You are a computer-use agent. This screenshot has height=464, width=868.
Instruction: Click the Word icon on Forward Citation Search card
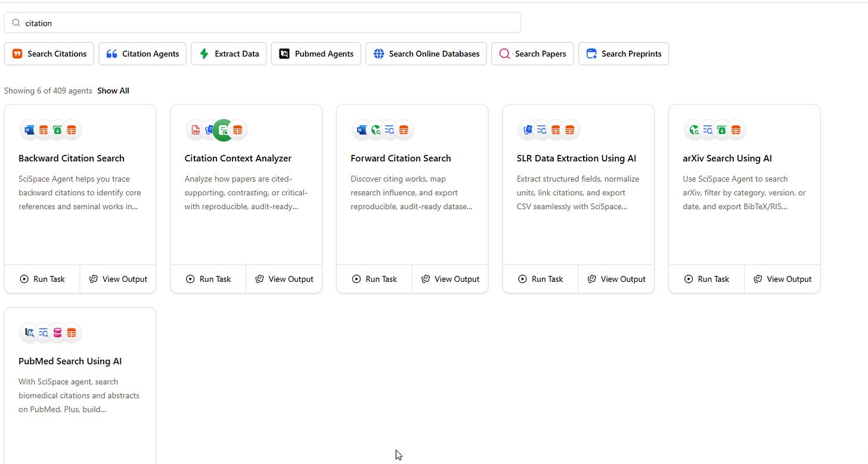point(362,130)
